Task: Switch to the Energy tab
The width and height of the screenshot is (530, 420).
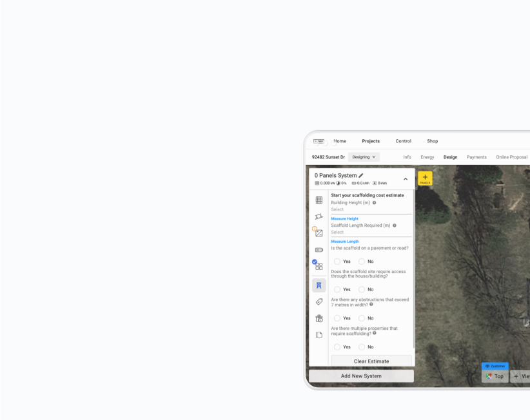Action: (427, 157)
